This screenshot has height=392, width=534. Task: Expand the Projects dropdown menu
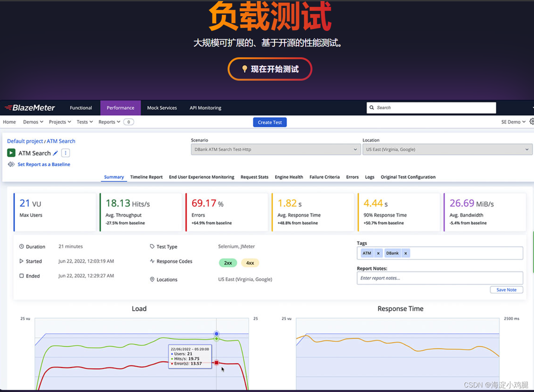(60, 122)
